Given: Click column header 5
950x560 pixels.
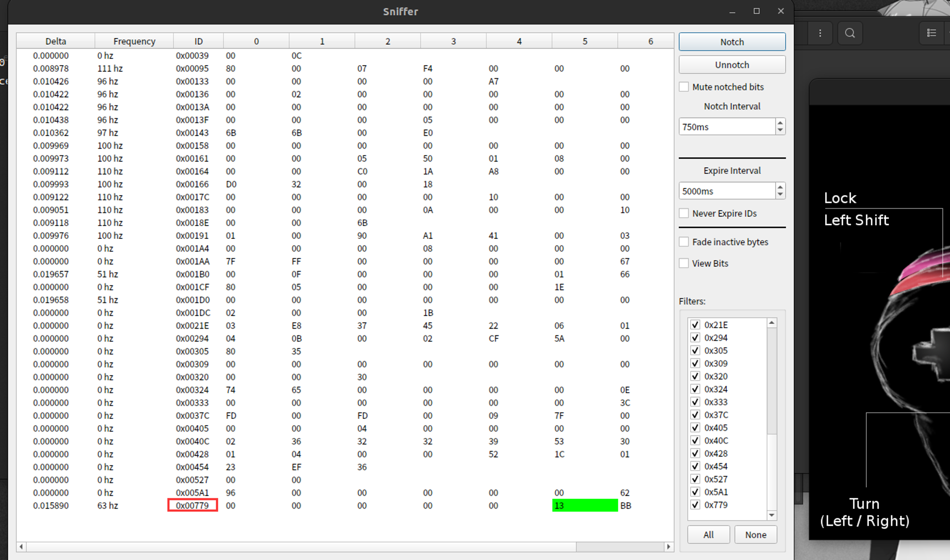Looking at the screenshot, I should click(585, 41).
